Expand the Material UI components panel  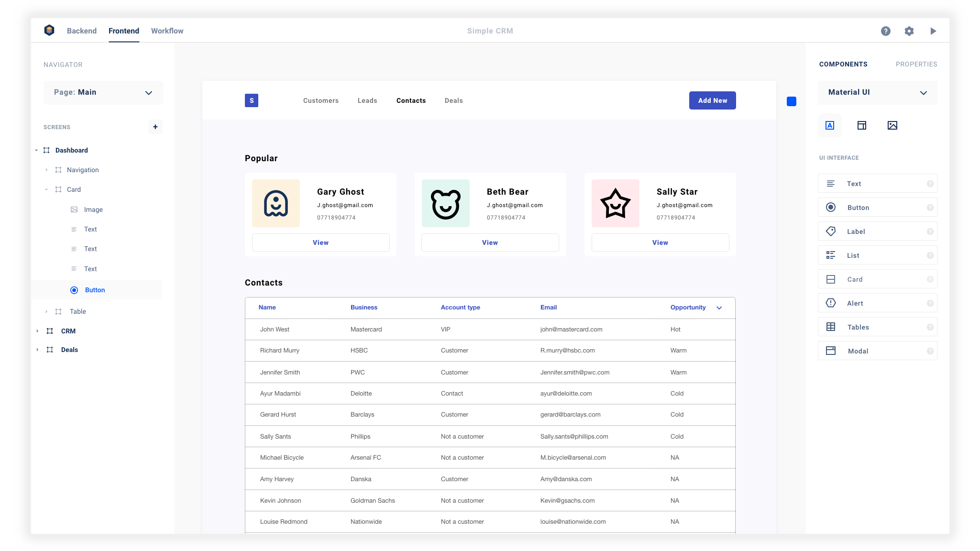click(925, 92)
